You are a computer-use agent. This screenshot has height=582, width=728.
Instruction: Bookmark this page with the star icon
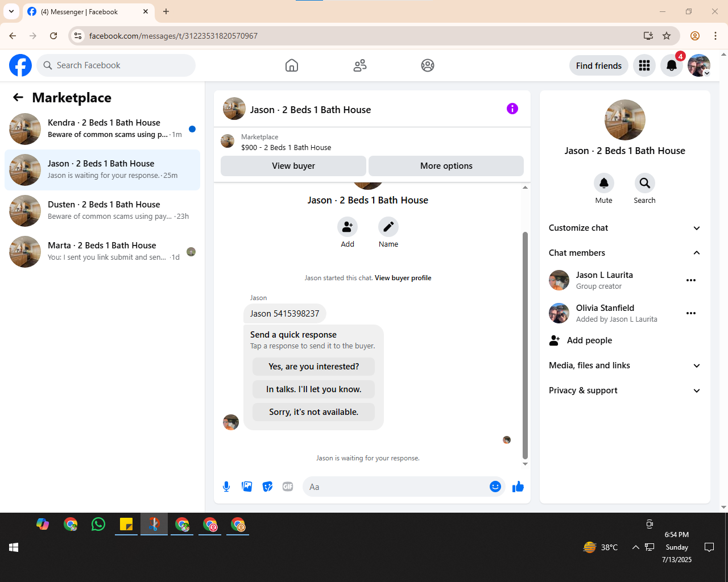click(x=667, y=36)
